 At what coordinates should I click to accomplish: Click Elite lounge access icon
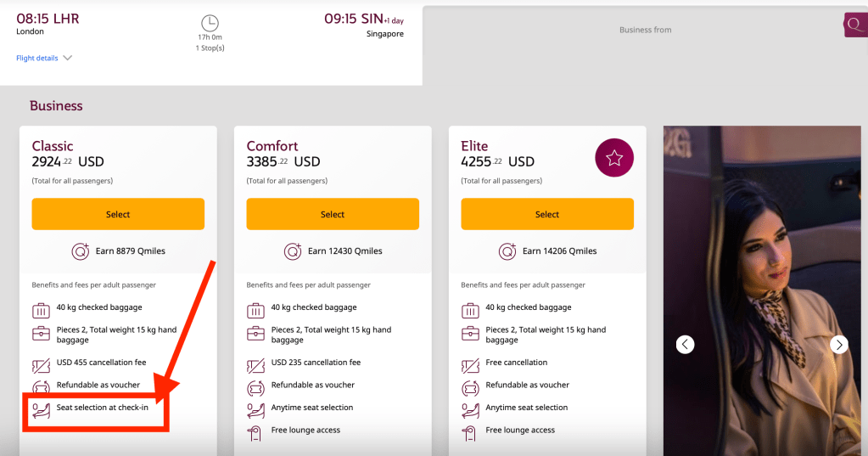point(470,431)
